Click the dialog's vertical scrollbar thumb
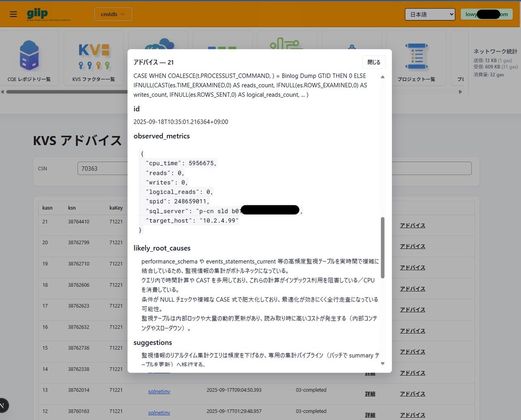 pyautogui.click(x=383, y=247)
